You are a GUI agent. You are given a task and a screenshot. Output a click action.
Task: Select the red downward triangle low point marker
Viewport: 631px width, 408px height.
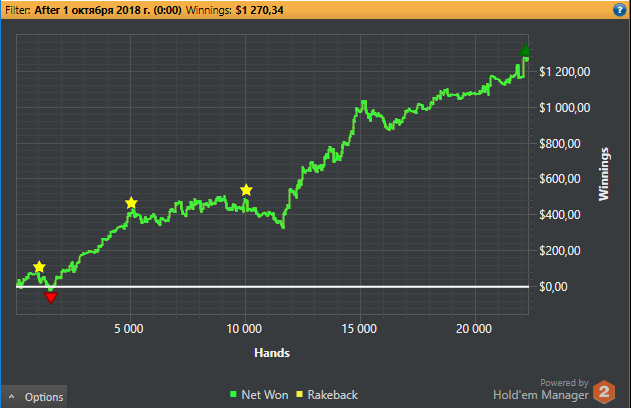point(51,298)
